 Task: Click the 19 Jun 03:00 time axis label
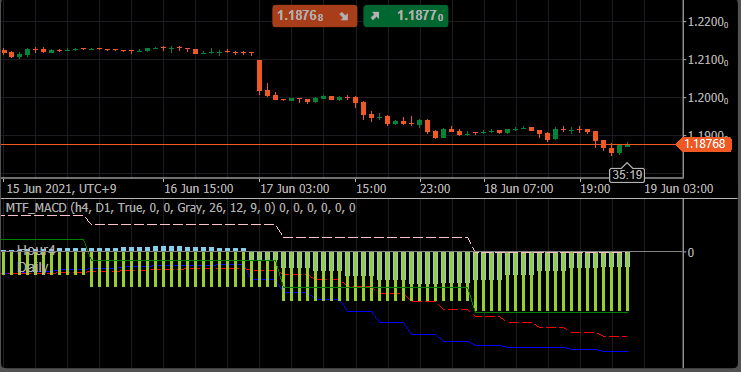679,189
